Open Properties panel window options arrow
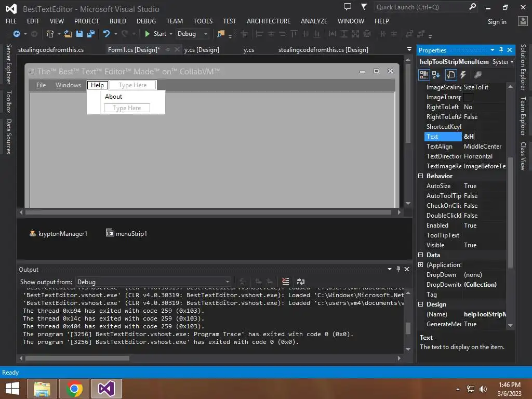The height and width of the screenshot is (399, 532). coord(493,50)
